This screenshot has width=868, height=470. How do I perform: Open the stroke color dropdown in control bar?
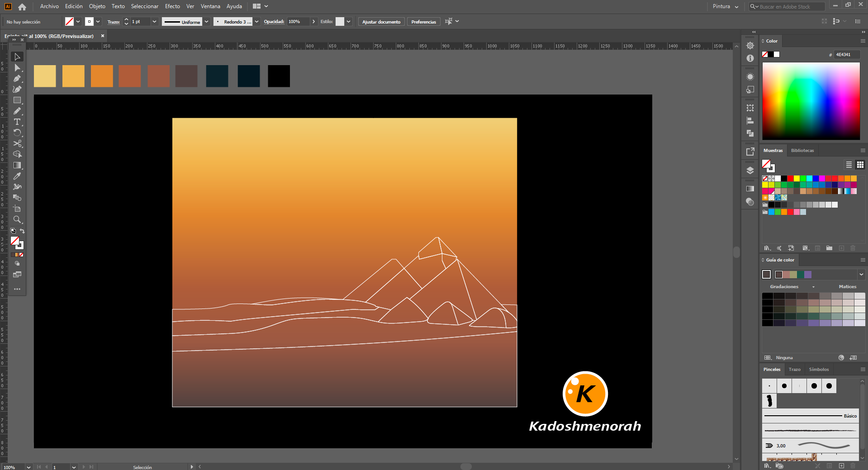(x=98, y=22)
